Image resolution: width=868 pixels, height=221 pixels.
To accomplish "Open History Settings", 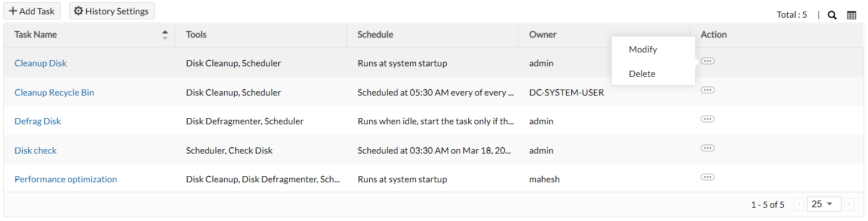I will click(x=112, y=11).
